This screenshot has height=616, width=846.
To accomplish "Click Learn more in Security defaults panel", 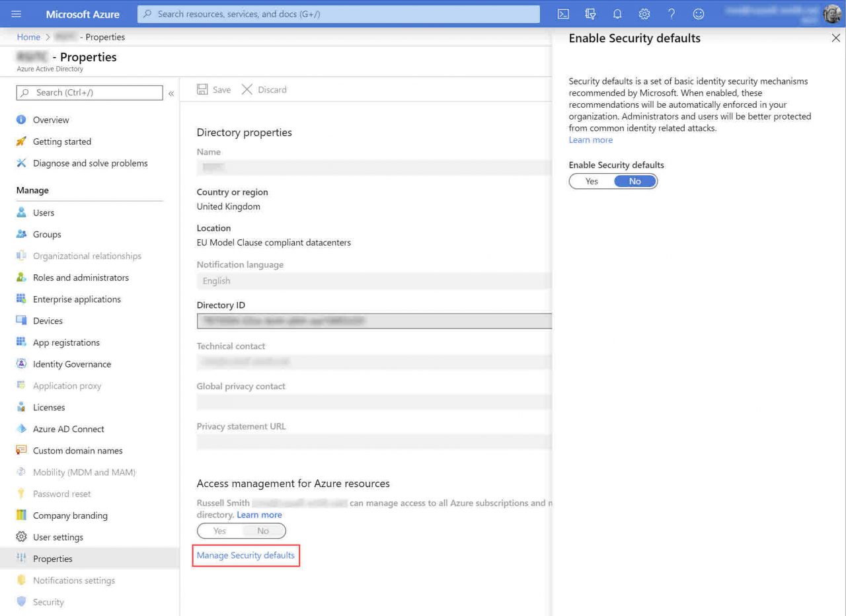I will click(x=591, y=140).
